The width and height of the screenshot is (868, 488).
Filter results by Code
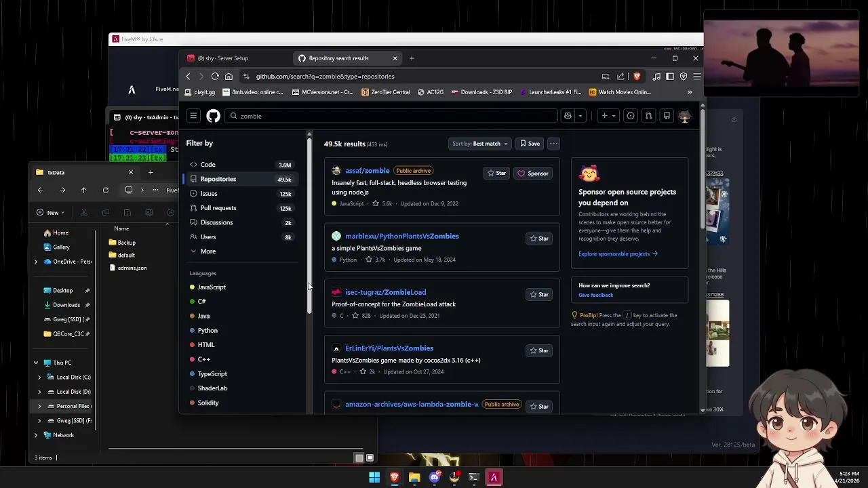pyautogui.click(x=240, y=165)
